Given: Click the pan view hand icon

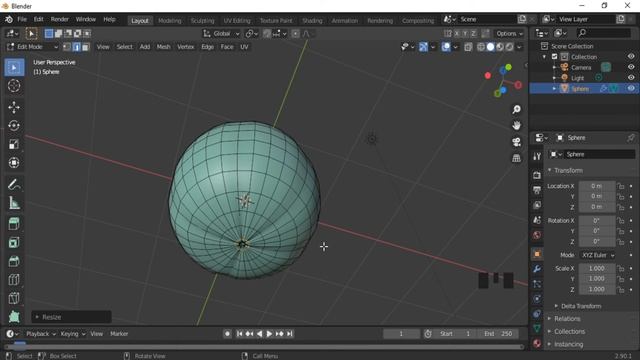Looking at the screenshot, I should (516, 125).
